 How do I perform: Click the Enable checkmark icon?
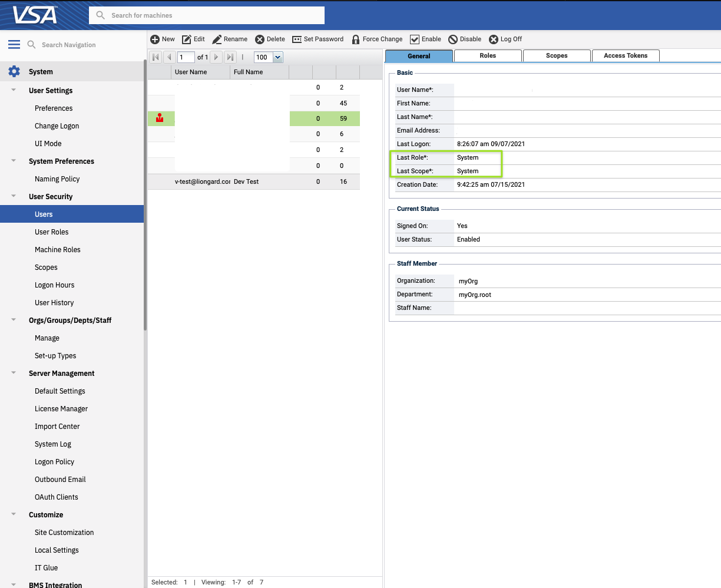tap(415, 39)
